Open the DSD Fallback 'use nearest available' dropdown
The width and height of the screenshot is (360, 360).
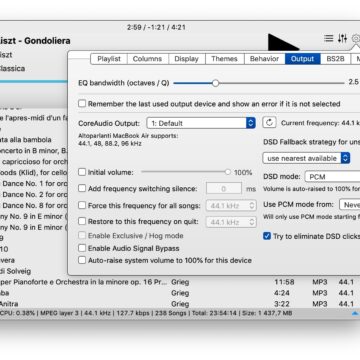pyautogui.click(x=306, y=158)
